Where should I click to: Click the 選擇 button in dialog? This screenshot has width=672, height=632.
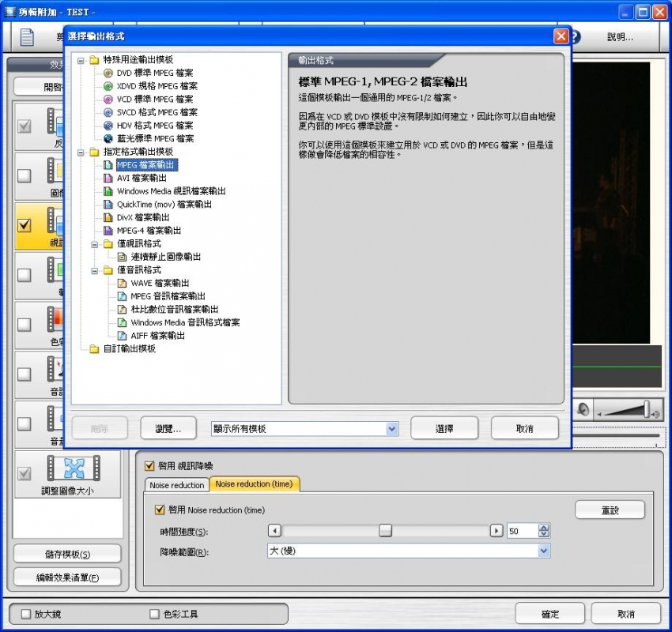(444, 428)
